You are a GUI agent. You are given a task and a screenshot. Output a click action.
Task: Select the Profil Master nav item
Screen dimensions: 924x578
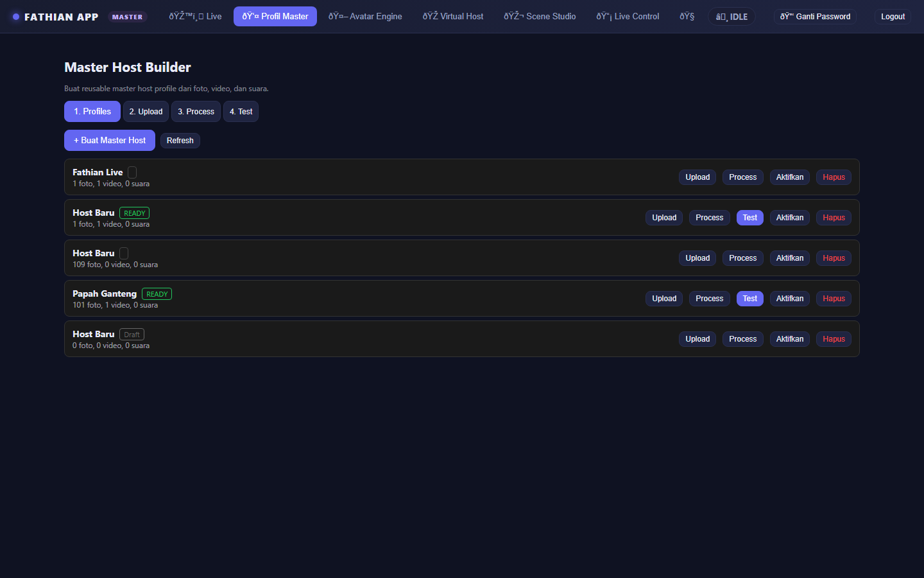(275, 17)
